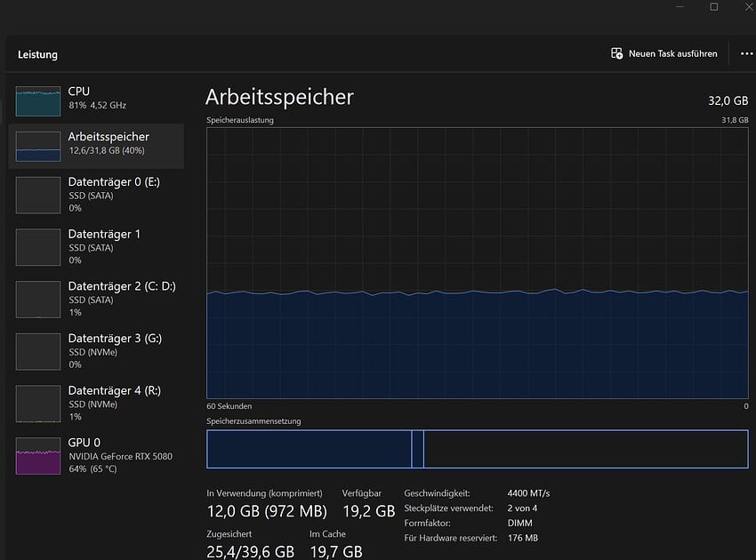Click the in-use segment of Speicherzusammensetzung bar
Image resolution: width=756 pixels, height=560 pixels.
pyautogui.click(x=309, y=449)
